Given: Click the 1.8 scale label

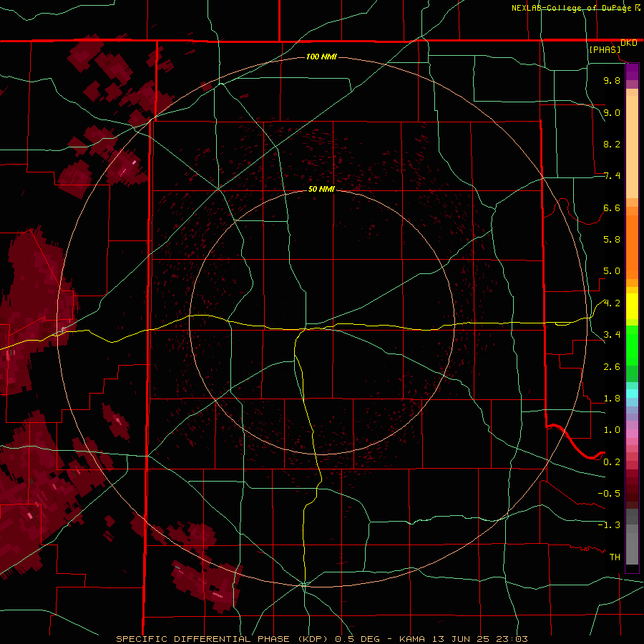Looking at the screenshot, I should [612, 399].
